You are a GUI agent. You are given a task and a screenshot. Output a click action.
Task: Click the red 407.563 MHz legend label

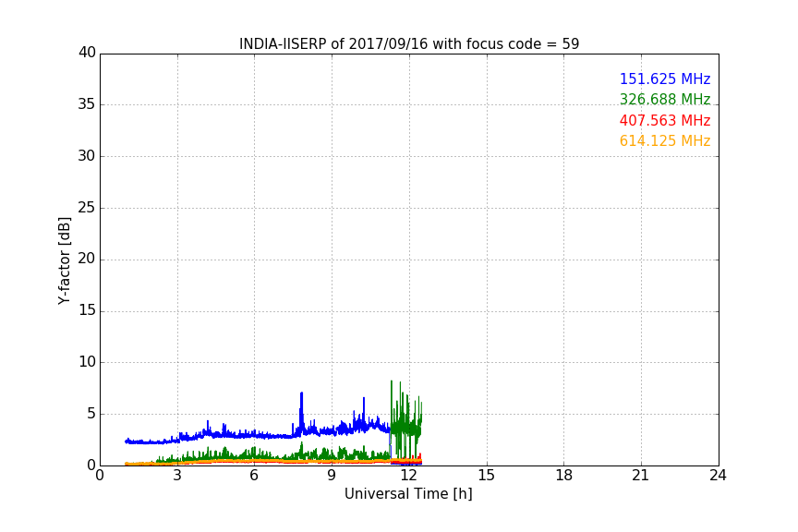coord(665,120)
